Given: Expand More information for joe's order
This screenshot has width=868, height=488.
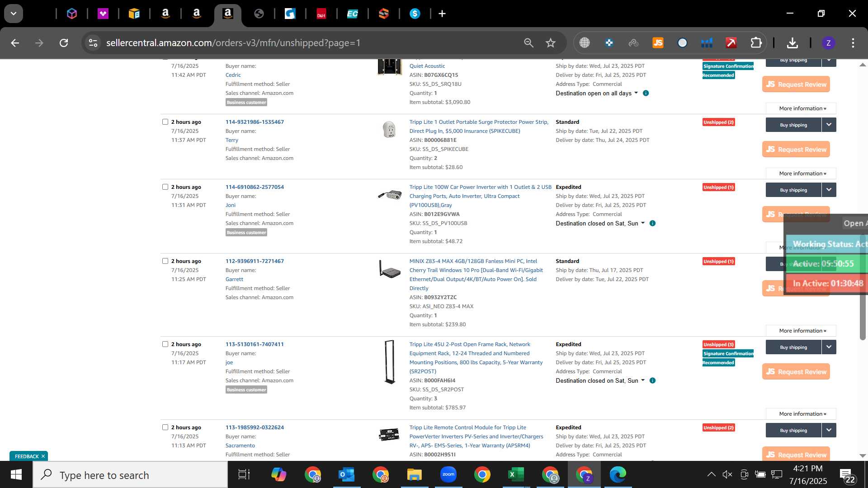Looking at the screenshot, I should [x=801, y=414].
